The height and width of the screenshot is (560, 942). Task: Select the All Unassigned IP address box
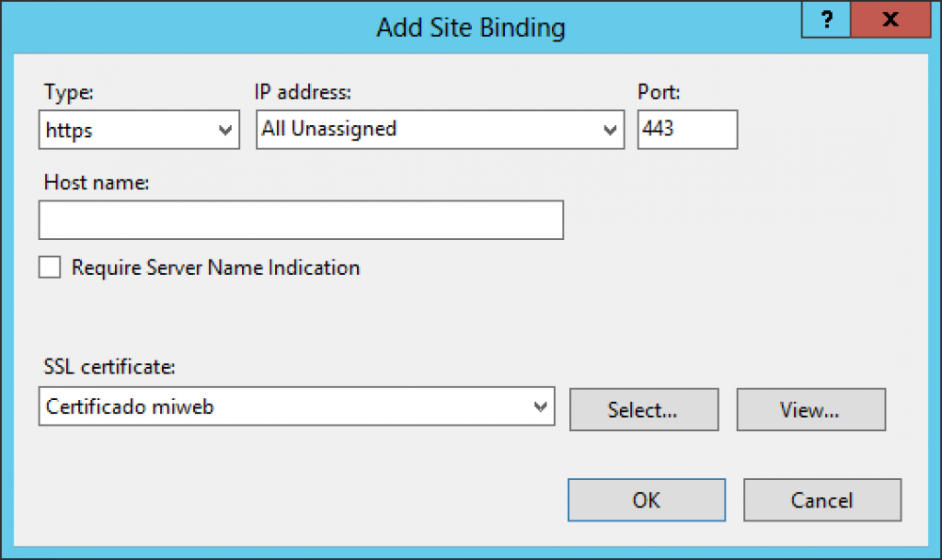[x=440, y=130]
